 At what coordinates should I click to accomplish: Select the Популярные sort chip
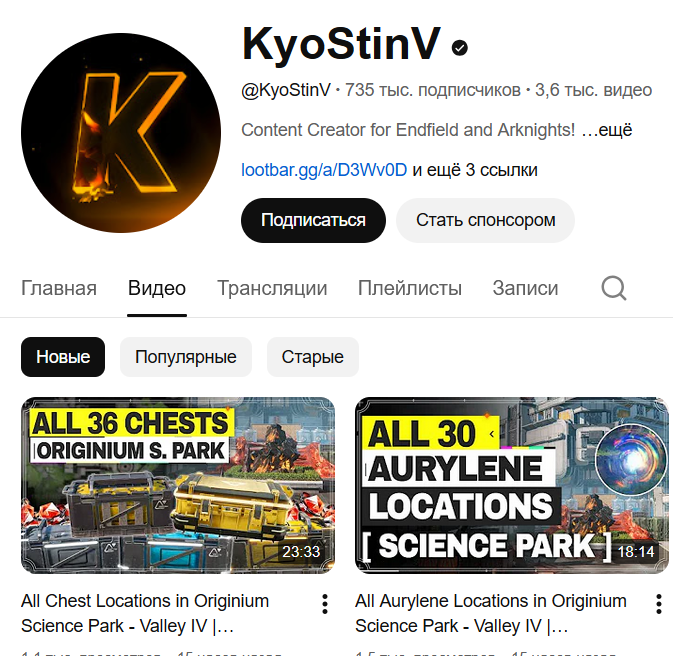(186, 357)
